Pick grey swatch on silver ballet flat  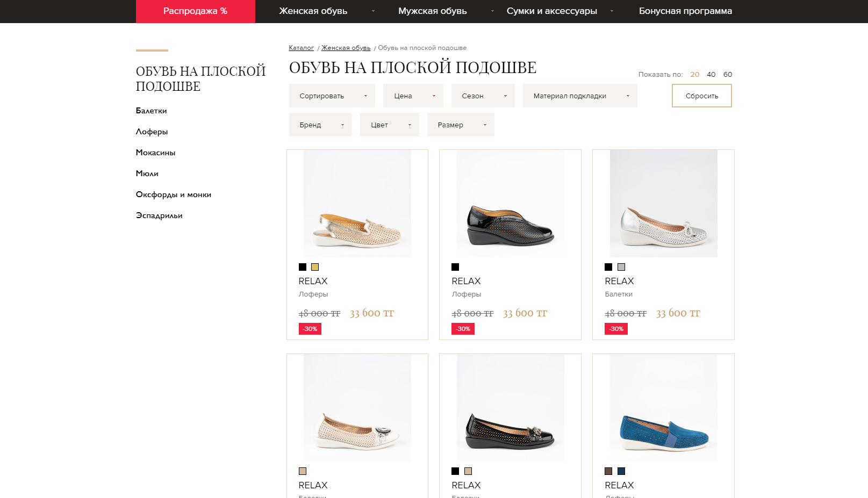click(621, 267)
